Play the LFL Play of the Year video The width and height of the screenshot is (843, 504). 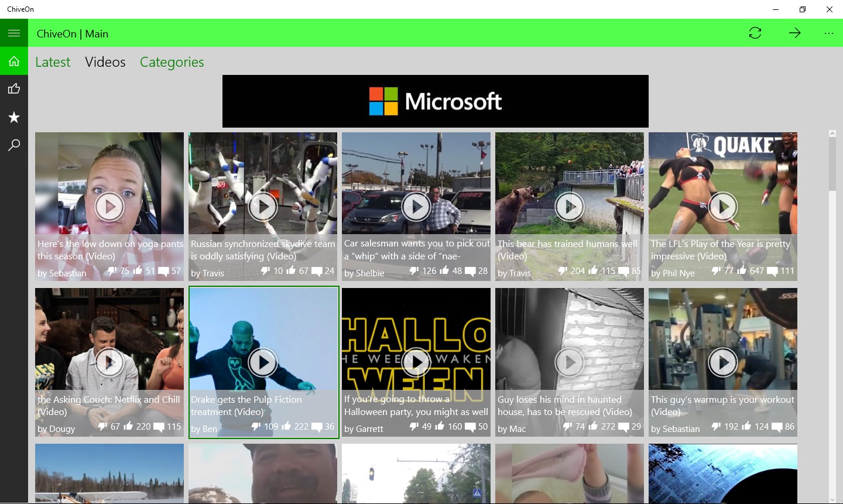(x=723, y=206)
